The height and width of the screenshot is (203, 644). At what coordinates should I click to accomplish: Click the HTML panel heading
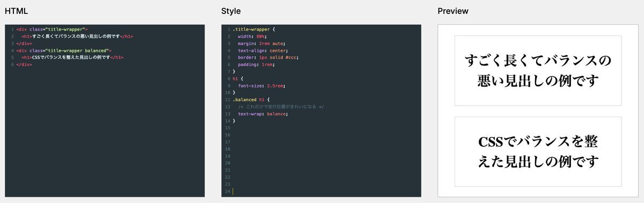(16, 11)
